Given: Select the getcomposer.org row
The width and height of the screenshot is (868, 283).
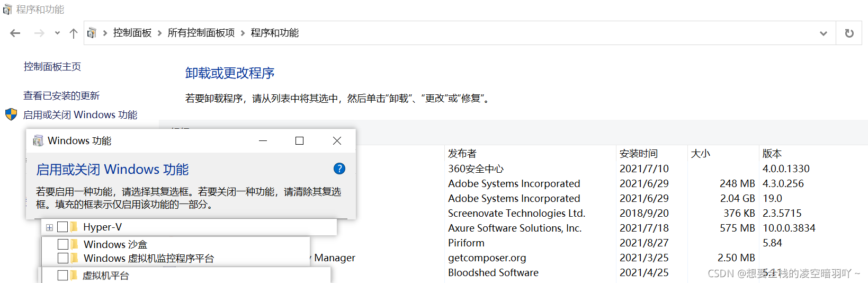Looking at the screenshot, I should (487, 258).
